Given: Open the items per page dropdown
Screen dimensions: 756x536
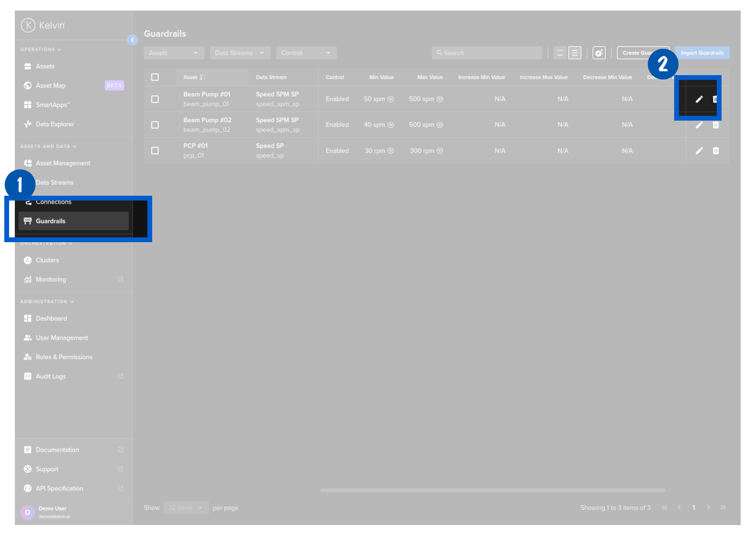Looking at the screenshot, I should [x=186, y=508].
